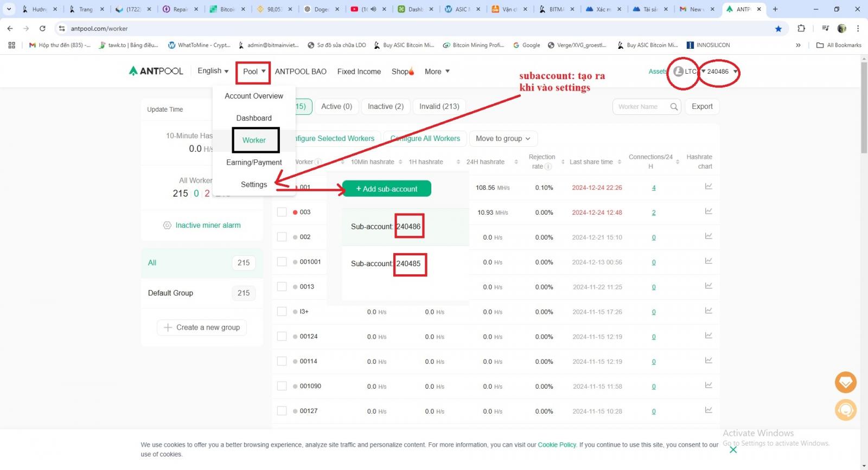
Task: Select checkbox for worker 00124
Action: point(282,337)
